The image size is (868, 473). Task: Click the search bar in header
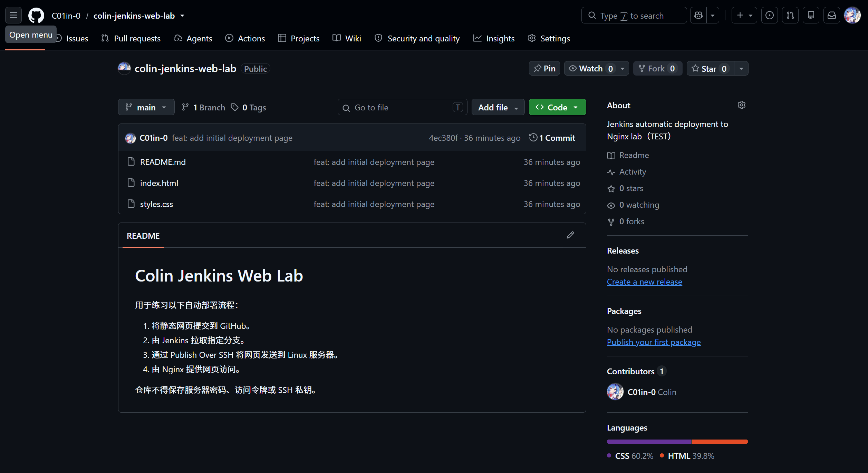pos(634,16)
